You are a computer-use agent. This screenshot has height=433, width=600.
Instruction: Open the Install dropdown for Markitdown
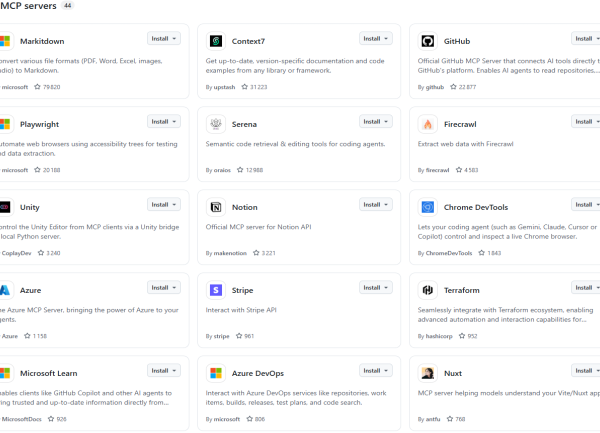[164, 39]
